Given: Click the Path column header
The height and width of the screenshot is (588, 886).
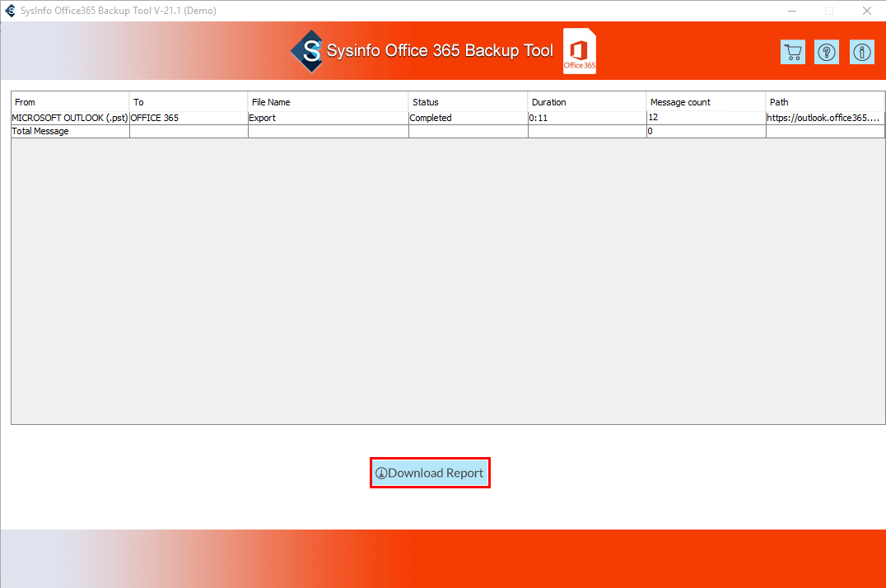Looking at the screenshot, I should [x=824, y=102].
